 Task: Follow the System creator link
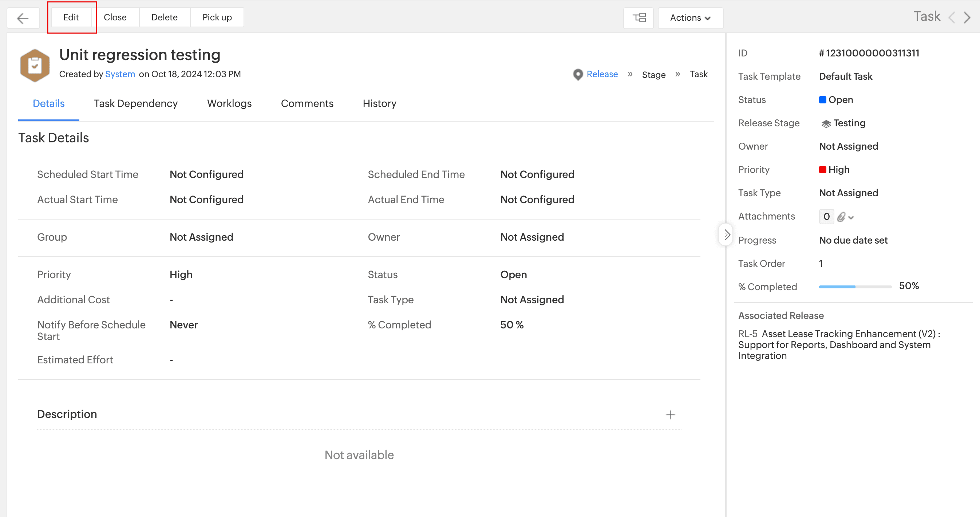click(120, 74)
